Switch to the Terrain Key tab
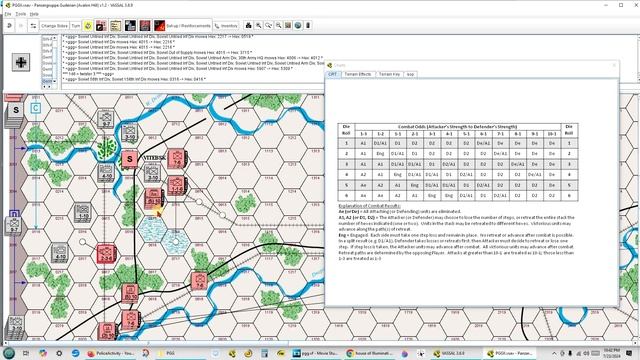640x360 pixels. [x=389, y=74]
